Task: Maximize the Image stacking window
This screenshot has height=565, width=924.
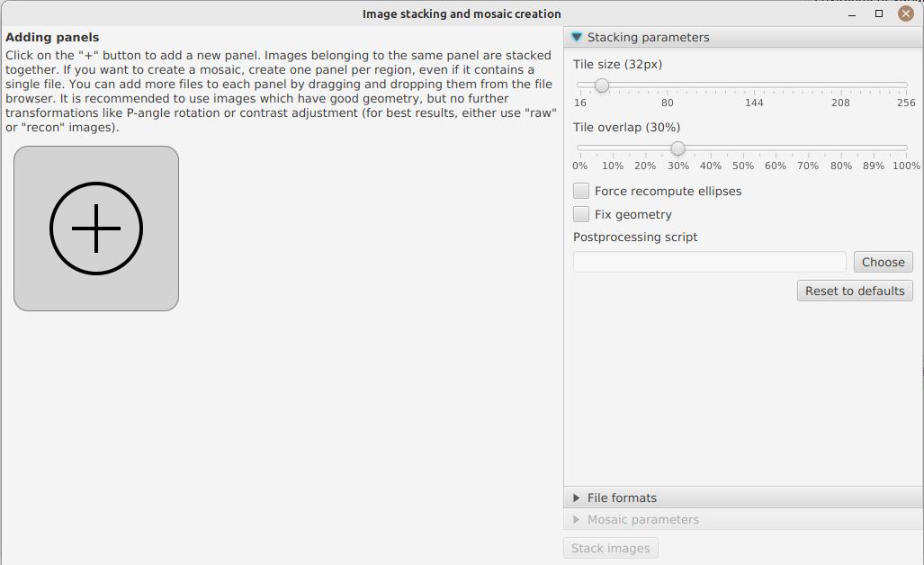Action: tap(879, 13)
